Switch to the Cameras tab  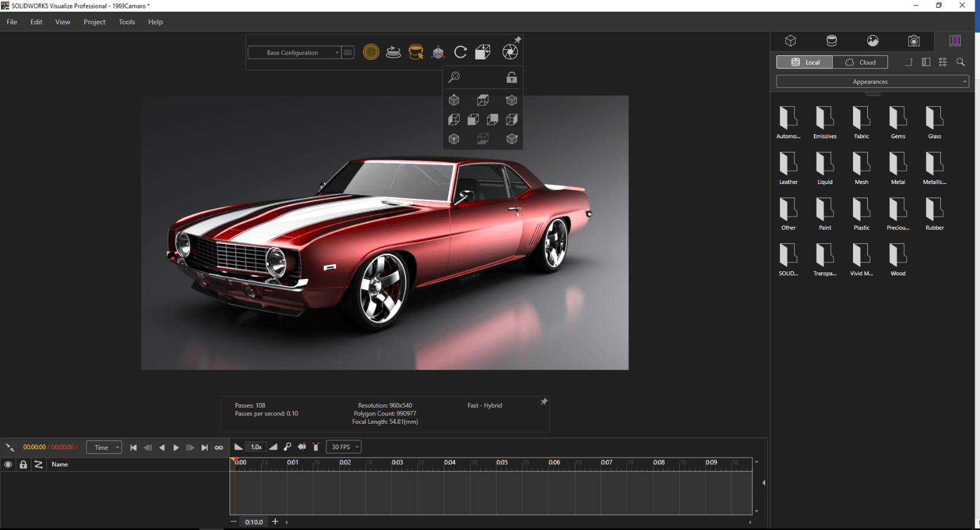(914, 40)
